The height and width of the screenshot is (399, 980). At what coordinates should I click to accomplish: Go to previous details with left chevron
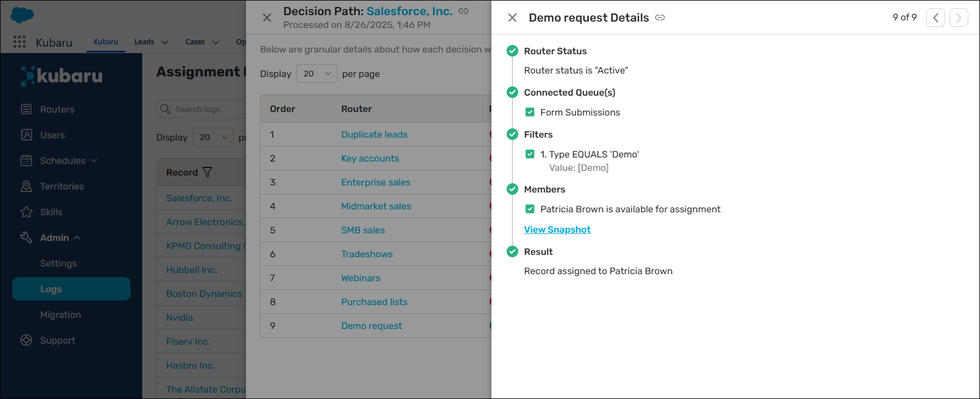point(936,17)
